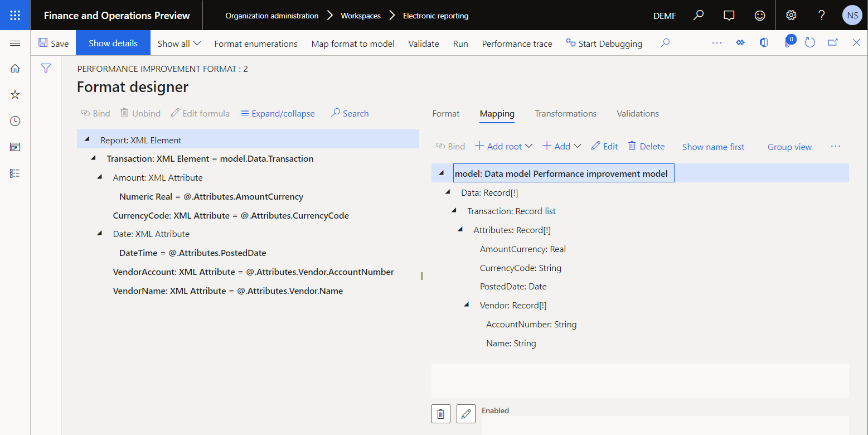Refresh the page with the refresh icon
This screenshot has width=868, height=435.
tap(809, 42)
